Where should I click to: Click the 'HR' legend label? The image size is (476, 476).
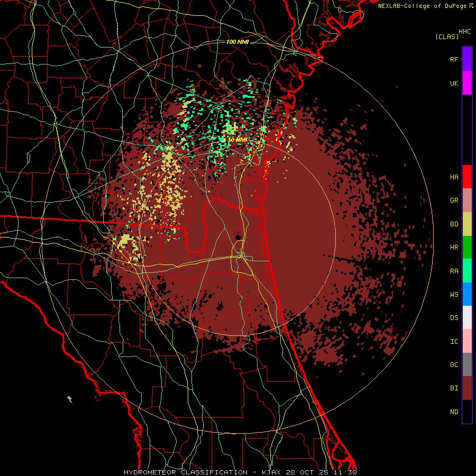pyautogui.click(x=454, y=248)
